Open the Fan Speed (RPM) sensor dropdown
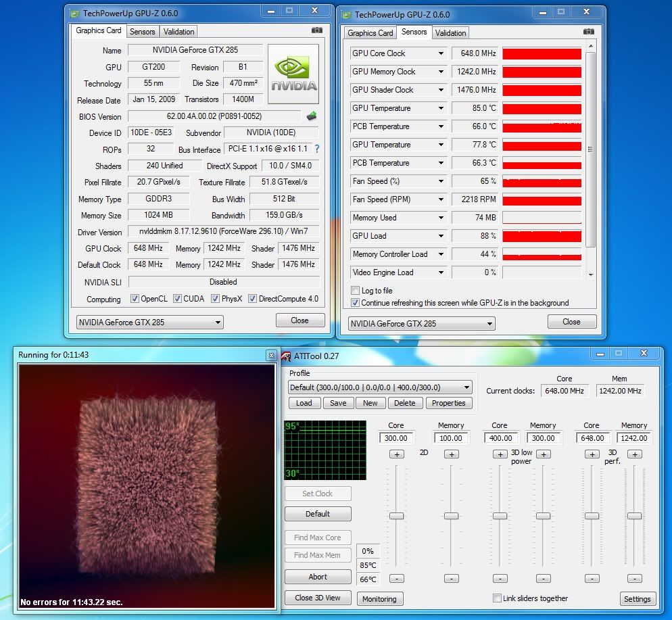 point(441,199)
